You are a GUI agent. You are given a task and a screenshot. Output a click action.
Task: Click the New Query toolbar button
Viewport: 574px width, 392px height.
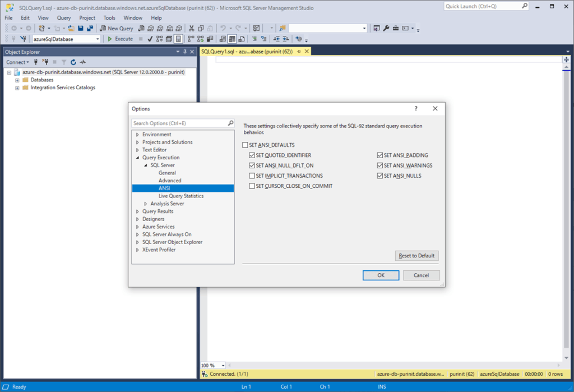point(117,28)
